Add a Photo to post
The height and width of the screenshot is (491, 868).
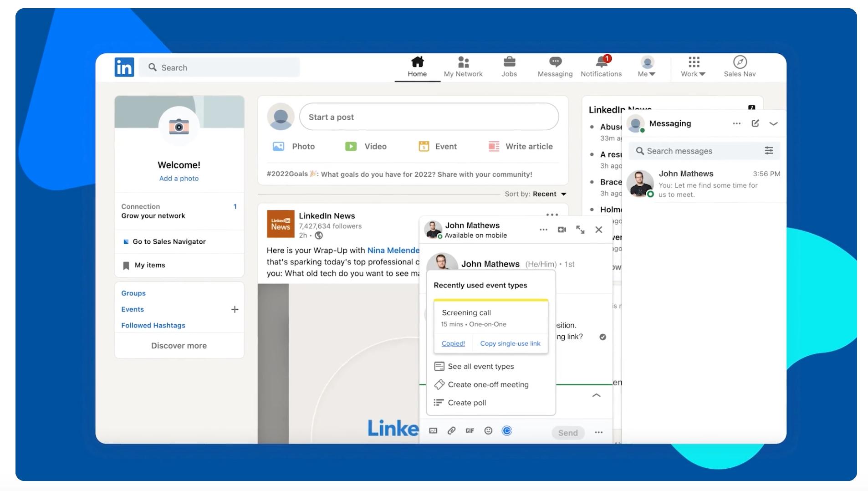coord(294,146)
